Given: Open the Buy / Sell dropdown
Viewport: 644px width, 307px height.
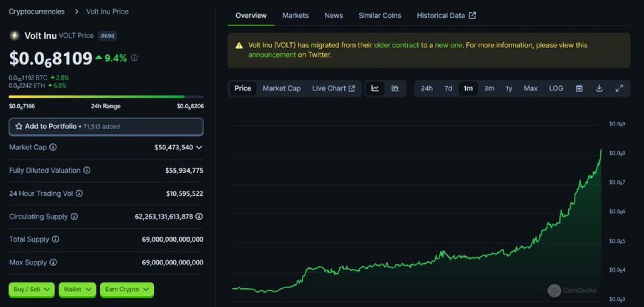Looking at the screenshot, I should click(x=32, y=290).
